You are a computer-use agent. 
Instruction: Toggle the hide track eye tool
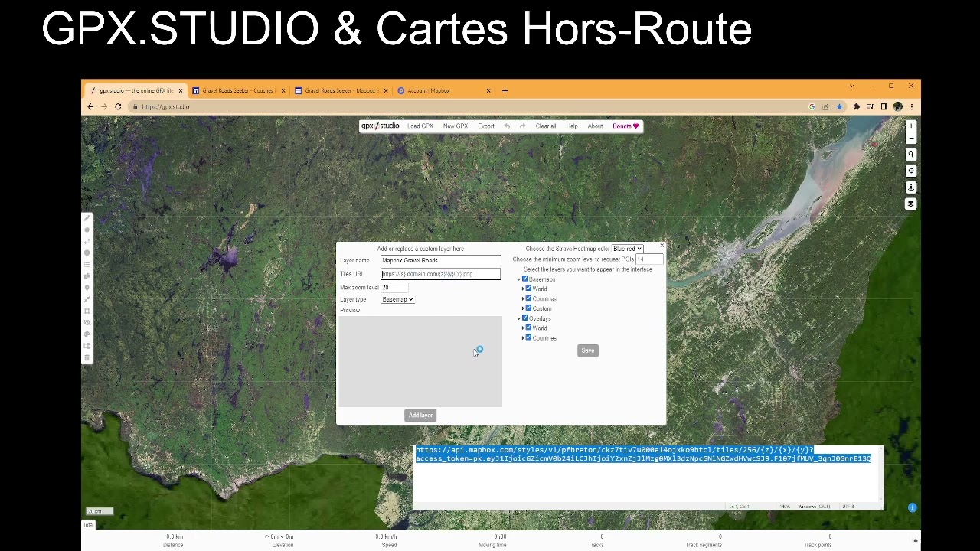click(x=87, y=322)
